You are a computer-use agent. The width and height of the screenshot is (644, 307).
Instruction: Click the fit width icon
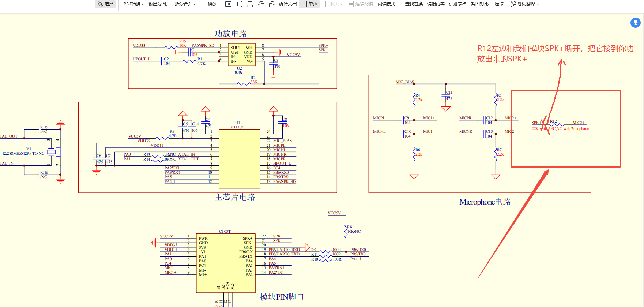pos(250,4)
